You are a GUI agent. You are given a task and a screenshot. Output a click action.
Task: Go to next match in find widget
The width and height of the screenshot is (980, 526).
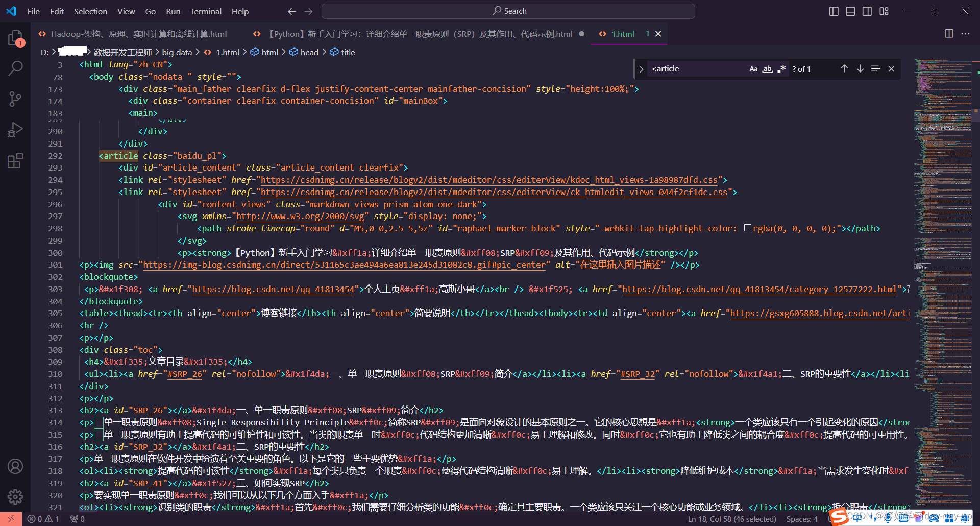click(860, 69)
